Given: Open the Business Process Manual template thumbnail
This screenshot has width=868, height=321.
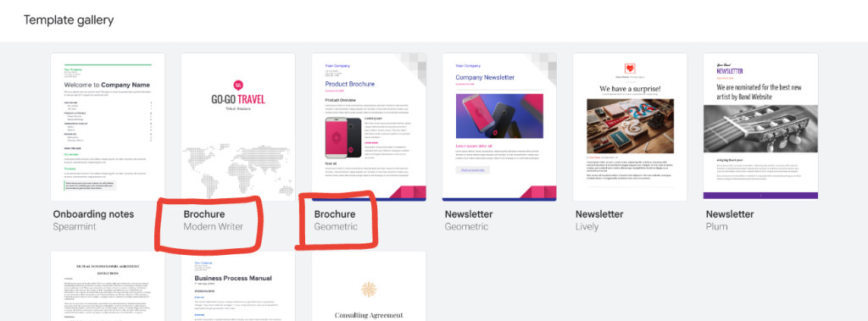Looking at the screenshot, I should pyautogui.click(x=238, y=286).
